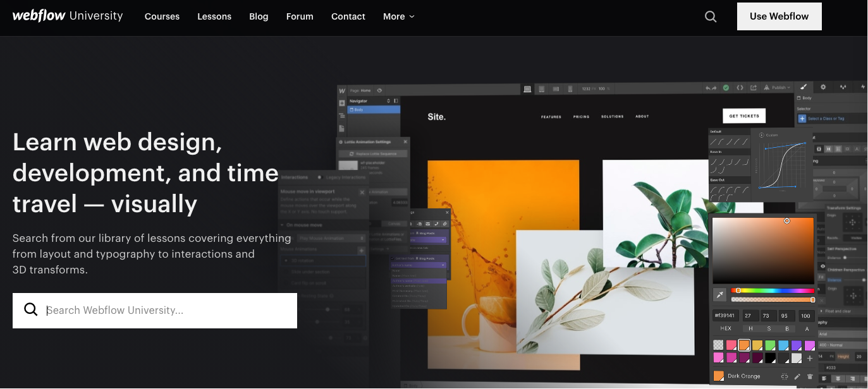
Task: Visit the Forum from the navbar
Action: [x=300, y=16]
